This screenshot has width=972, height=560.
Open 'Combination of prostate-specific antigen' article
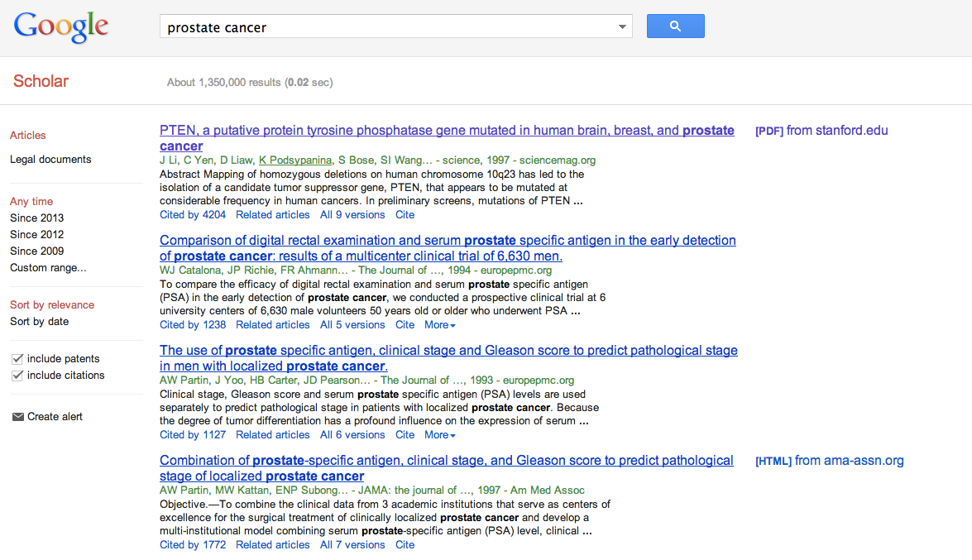coord(447,468)
